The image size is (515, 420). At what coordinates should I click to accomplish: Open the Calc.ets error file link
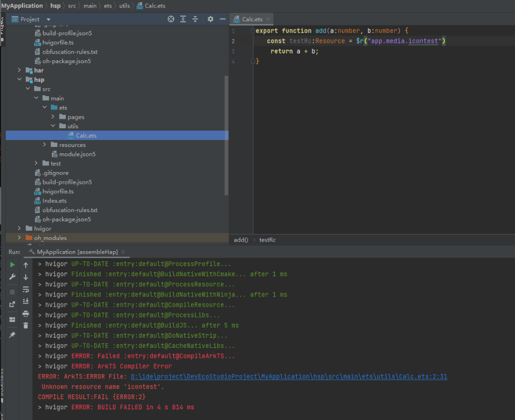point(289,377)
